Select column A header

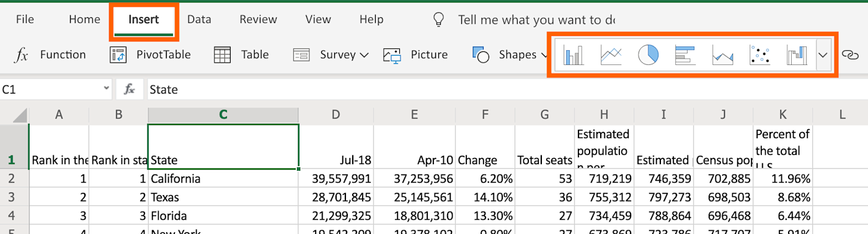tap(59, 115)
